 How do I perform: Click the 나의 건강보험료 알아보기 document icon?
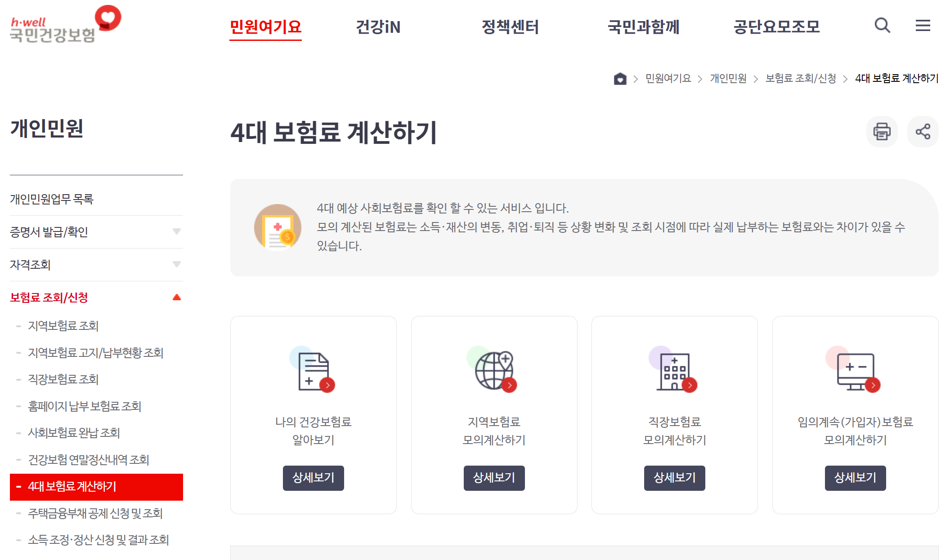(314, 371)
